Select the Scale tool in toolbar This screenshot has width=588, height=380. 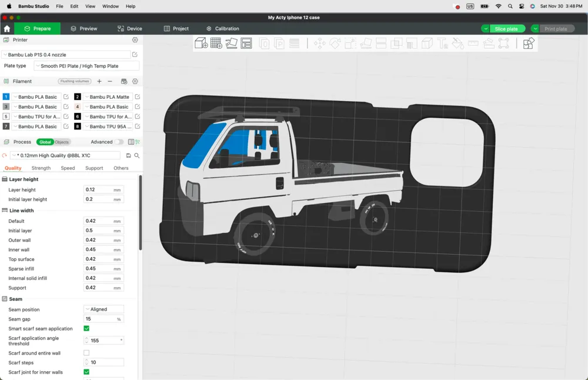[350, 44]
